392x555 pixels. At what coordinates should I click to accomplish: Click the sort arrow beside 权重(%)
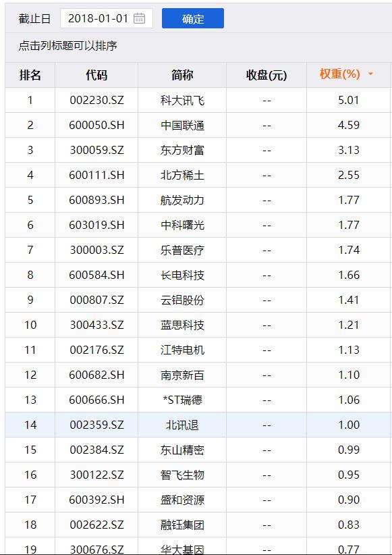coord(370,74)
